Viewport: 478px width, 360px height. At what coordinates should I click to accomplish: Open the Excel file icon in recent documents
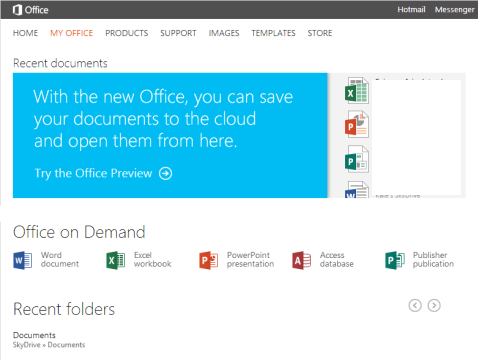357,91
